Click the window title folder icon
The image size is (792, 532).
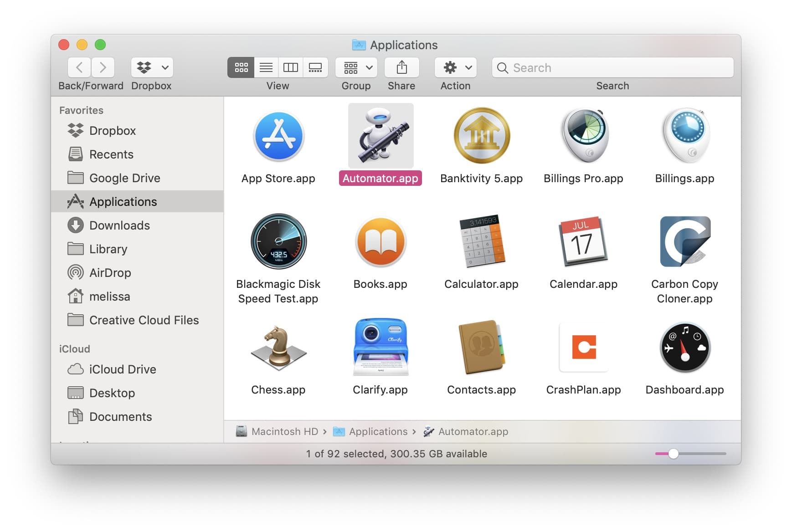click(359, 45)
